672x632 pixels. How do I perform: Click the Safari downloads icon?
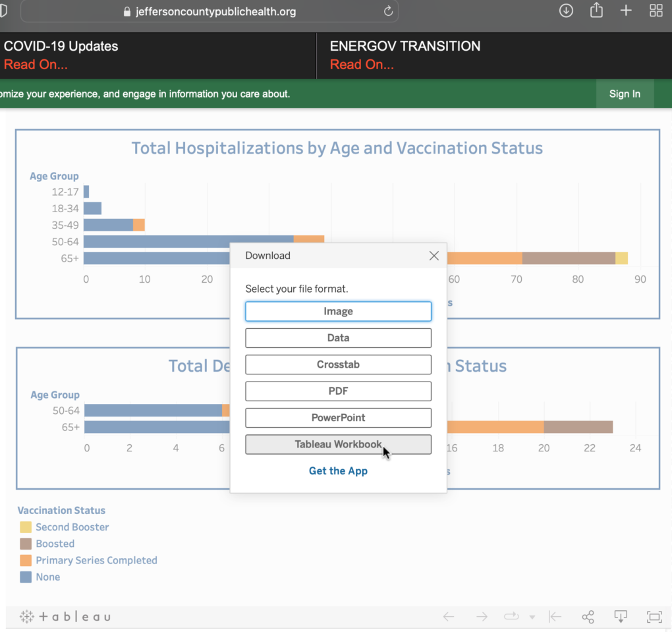tap(566, 11)
